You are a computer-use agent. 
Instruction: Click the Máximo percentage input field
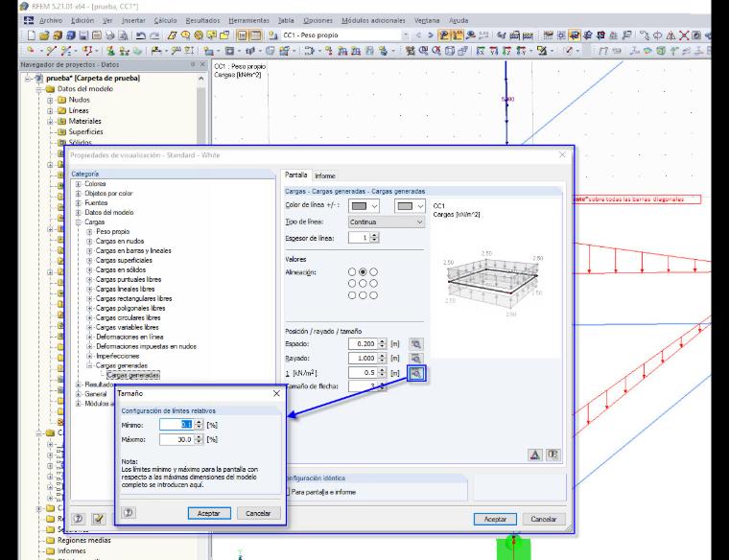(x=176, y=439)
